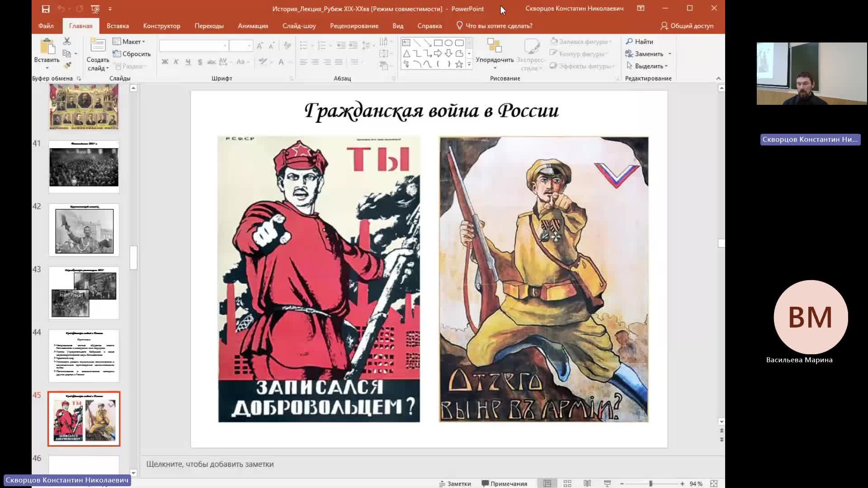Image resolution: width=868 pixels, height=488 pixels.
Task: Open the font name combo box
Action: pyautogui.click(x=193, y=46)
